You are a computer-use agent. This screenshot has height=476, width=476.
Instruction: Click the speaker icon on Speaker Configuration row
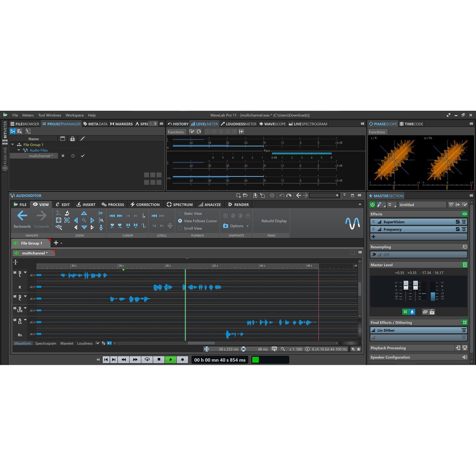coord(465,357)
